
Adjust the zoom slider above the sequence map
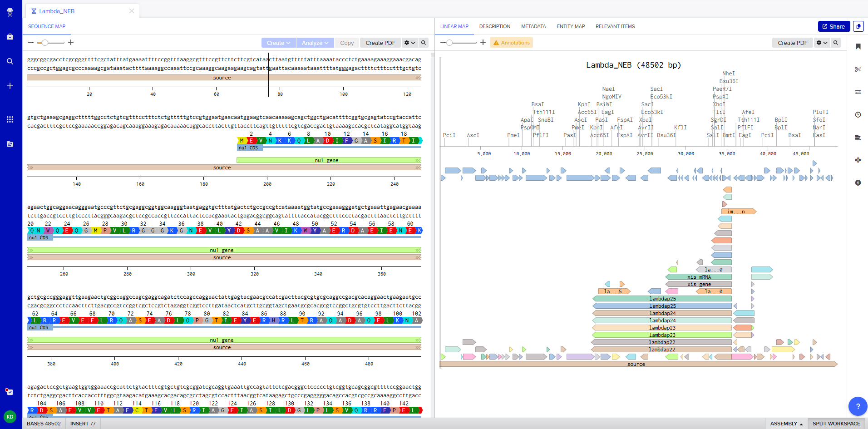point(46,42)
